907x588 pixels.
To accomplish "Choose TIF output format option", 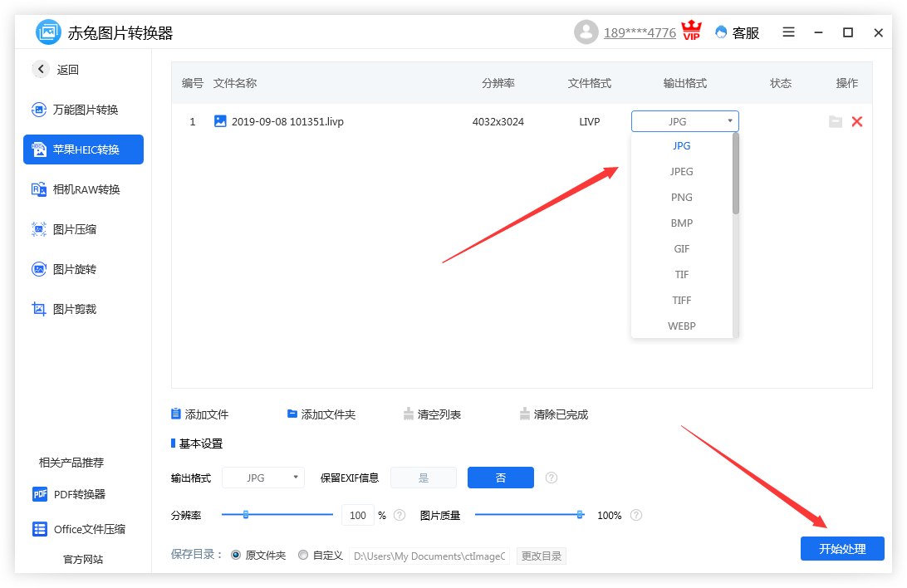I will [681, 275].
